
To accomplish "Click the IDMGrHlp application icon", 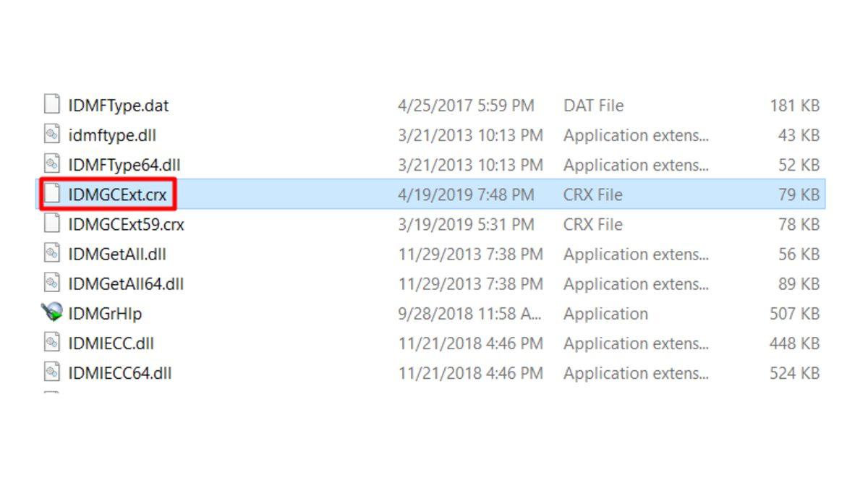I will pyautogui.click(x=51, y=314).
